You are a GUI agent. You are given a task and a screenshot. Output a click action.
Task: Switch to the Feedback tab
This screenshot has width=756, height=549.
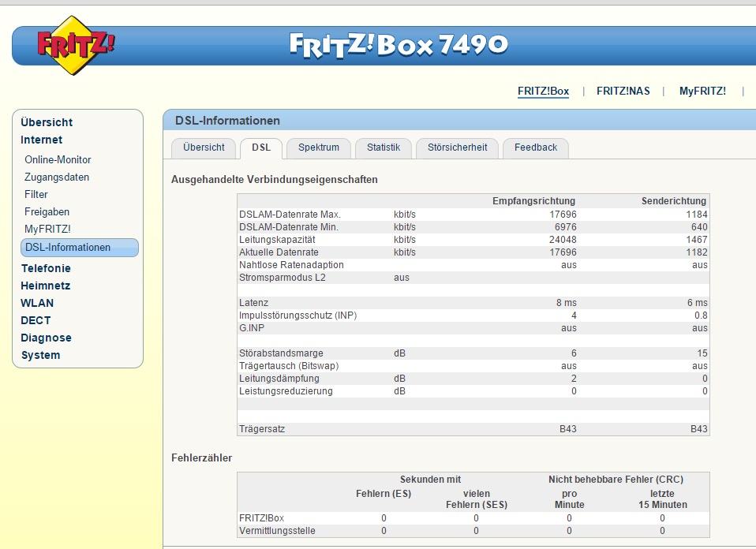(x=536, y=148)
